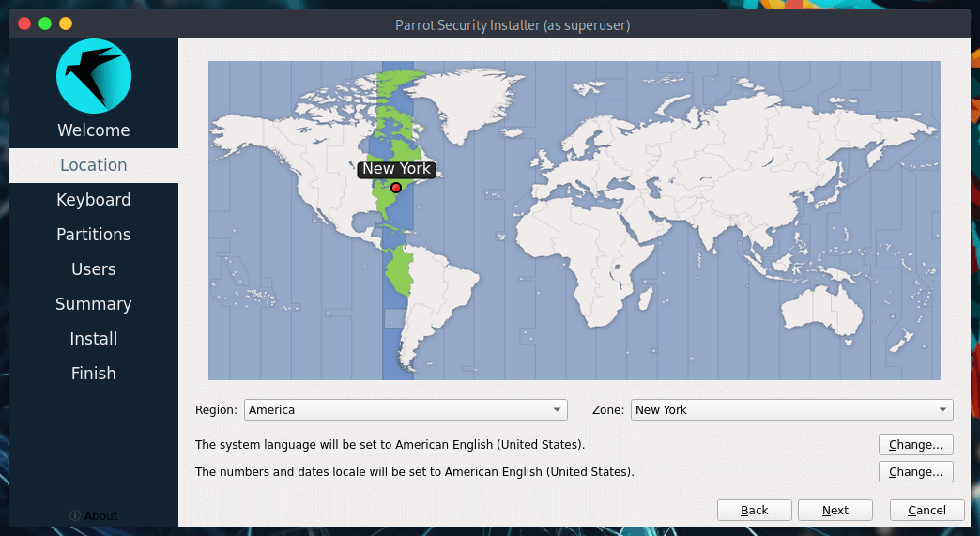The image size is (980, 536).
Task: Cancel the installer
Action: tap(926, 511)
